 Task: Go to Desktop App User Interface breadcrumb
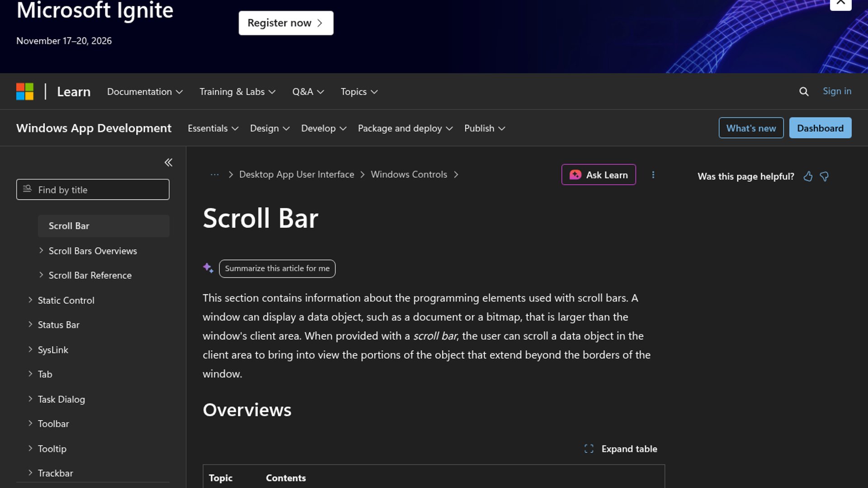pos(297,174)
